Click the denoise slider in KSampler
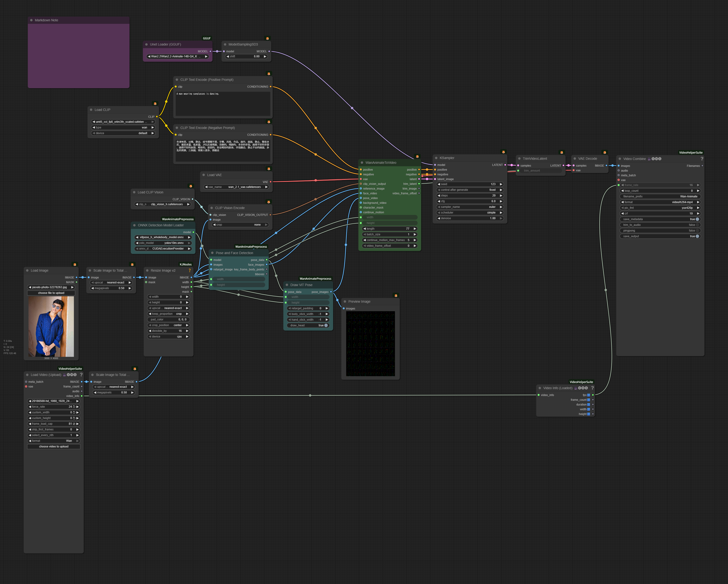Viewport: 728px width, 584px height. 470,219
